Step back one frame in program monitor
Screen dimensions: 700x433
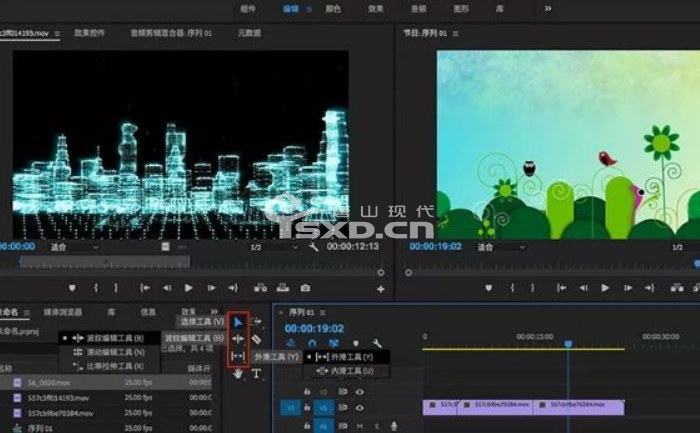tap(583, 288)
